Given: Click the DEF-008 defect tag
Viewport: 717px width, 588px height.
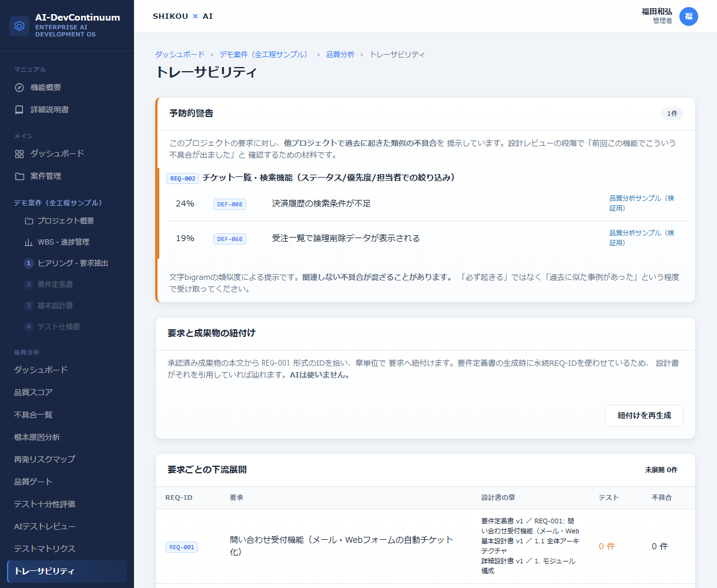Looking at the screenshot, I should 230,204.
